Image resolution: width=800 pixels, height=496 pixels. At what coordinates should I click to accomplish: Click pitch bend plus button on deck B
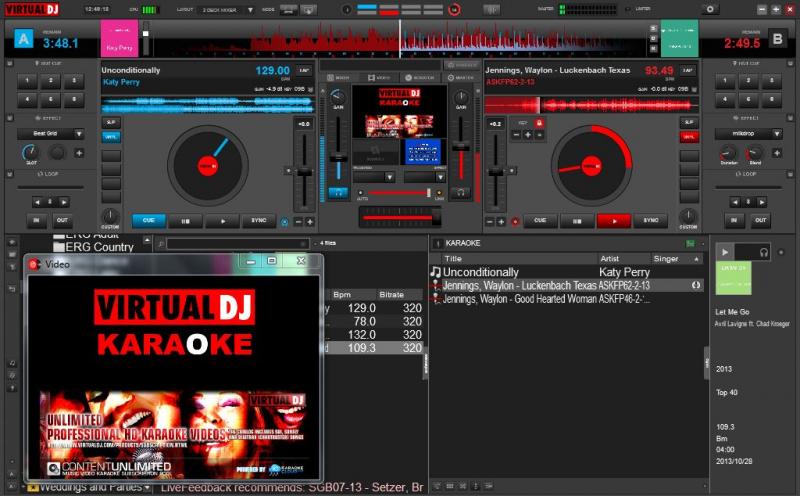pos(501,222)
